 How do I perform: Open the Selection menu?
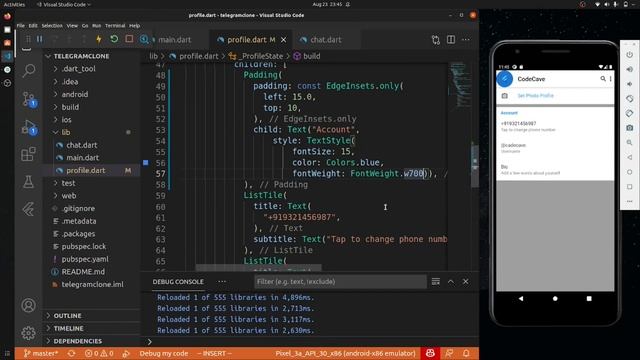(52, 25)
